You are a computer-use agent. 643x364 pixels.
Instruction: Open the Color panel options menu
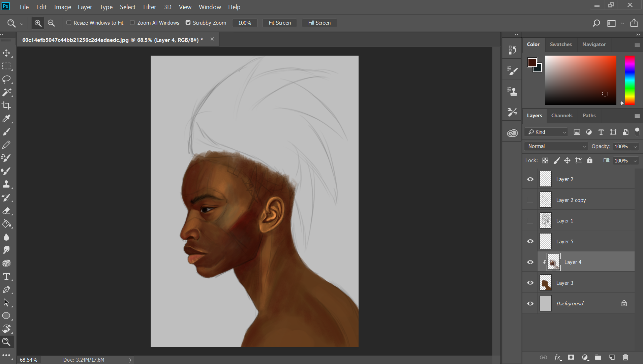click(637, 44)
